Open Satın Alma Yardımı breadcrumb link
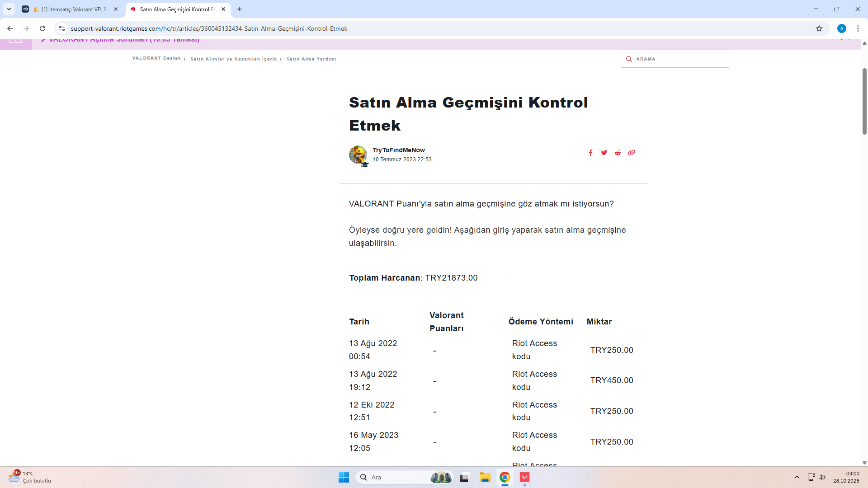Image resolution: width=868 pixels, height=488 pixels. click(311, 59)
